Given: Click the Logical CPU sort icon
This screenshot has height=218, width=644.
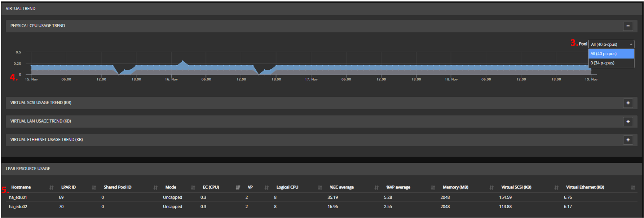Looking at the screenshot, I should tap(320, 187).
